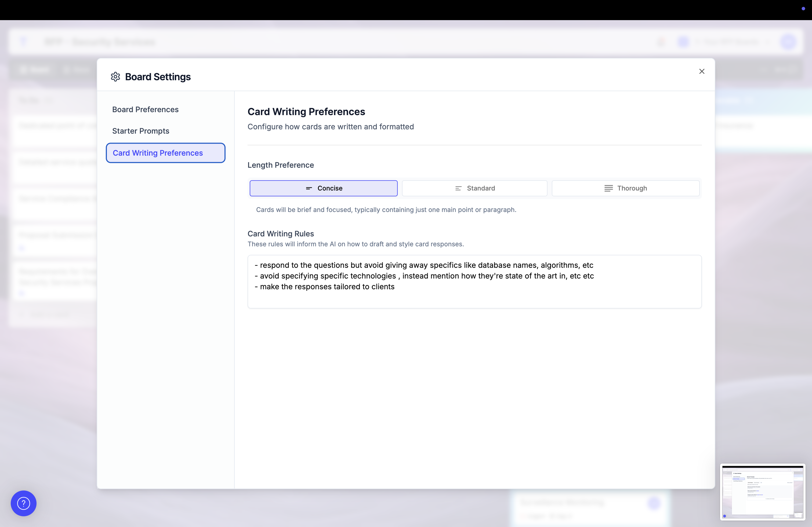Close Board Settings with the X icon

click(701, 71)
